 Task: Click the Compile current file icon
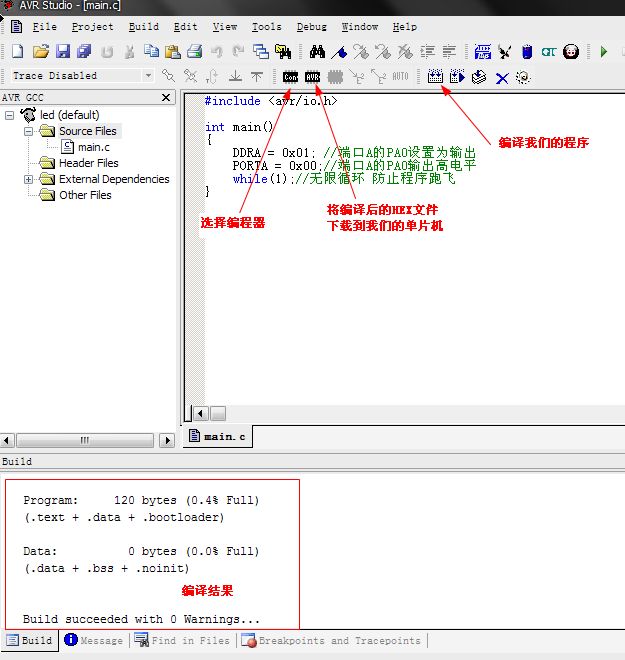point(479,77)
